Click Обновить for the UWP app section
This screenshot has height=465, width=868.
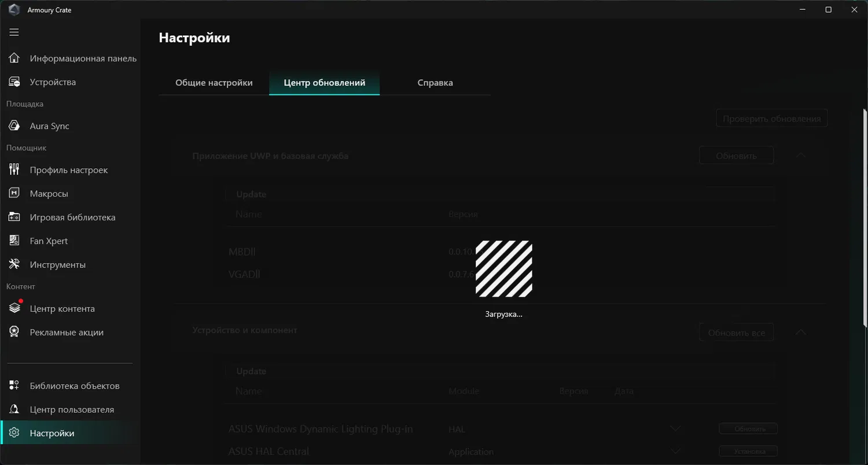tap(736, 156)
